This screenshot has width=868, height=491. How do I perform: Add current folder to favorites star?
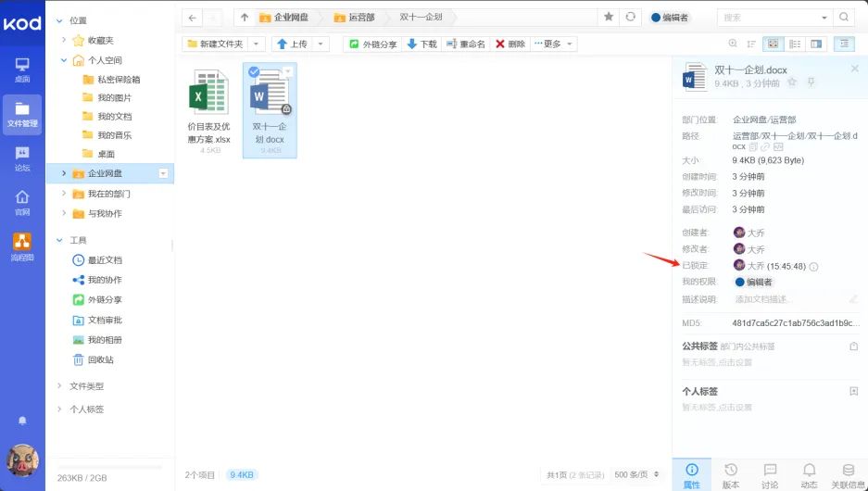coord(609,18)
